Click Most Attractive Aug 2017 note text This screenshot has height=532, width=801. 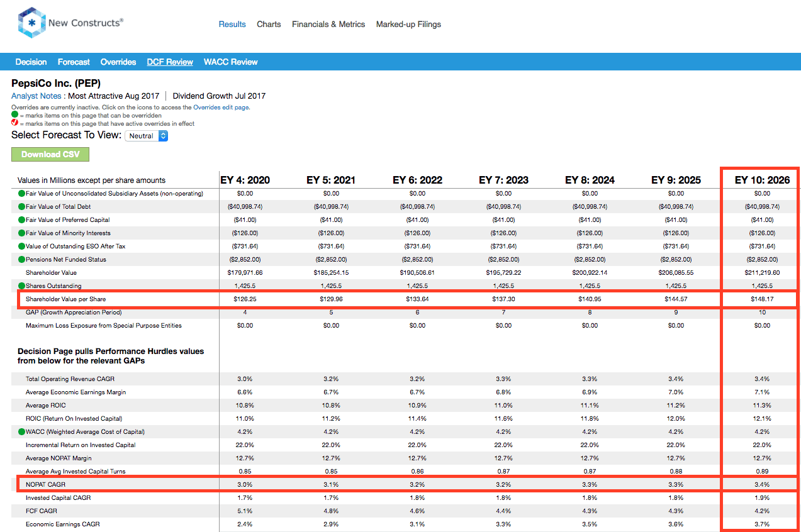pos(113,96)
